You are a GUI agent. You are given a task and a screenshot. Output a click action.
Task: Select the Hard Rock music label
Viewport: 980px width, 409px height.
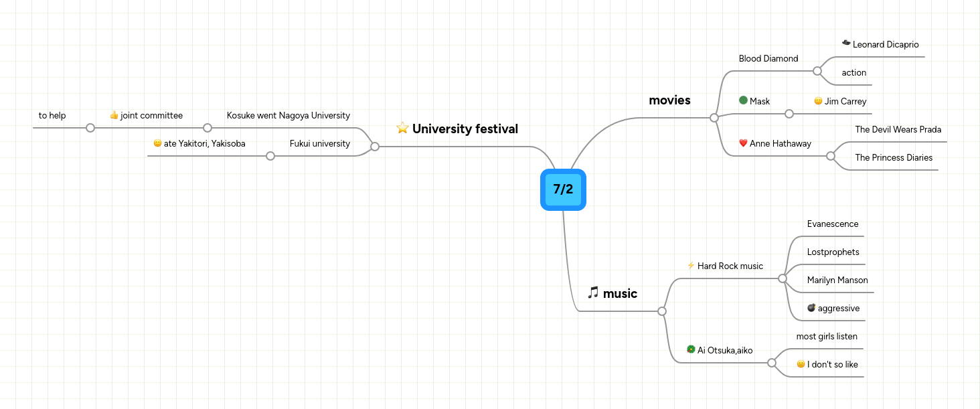pyautogui.click(x=730, y=266)
